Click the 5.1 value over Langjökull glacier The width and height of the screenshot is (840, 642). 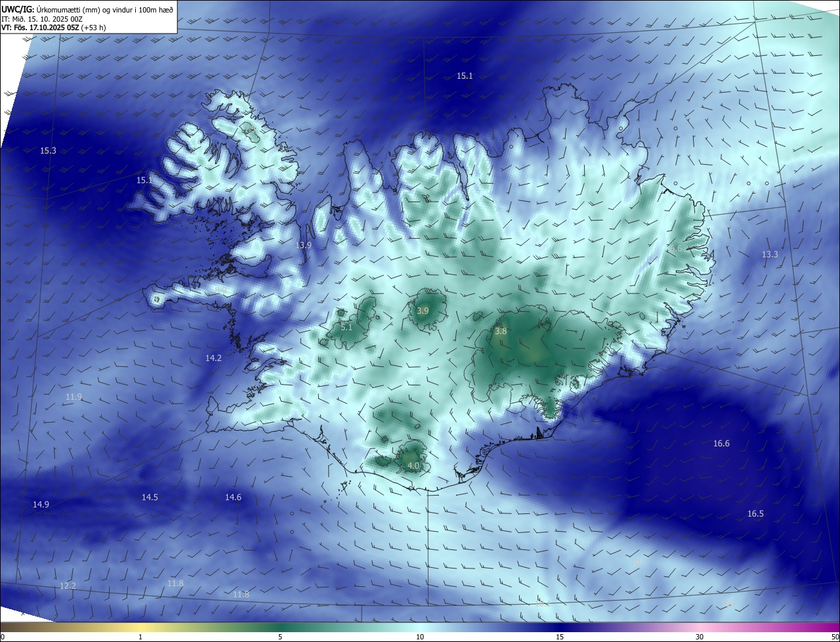(346, 327)
